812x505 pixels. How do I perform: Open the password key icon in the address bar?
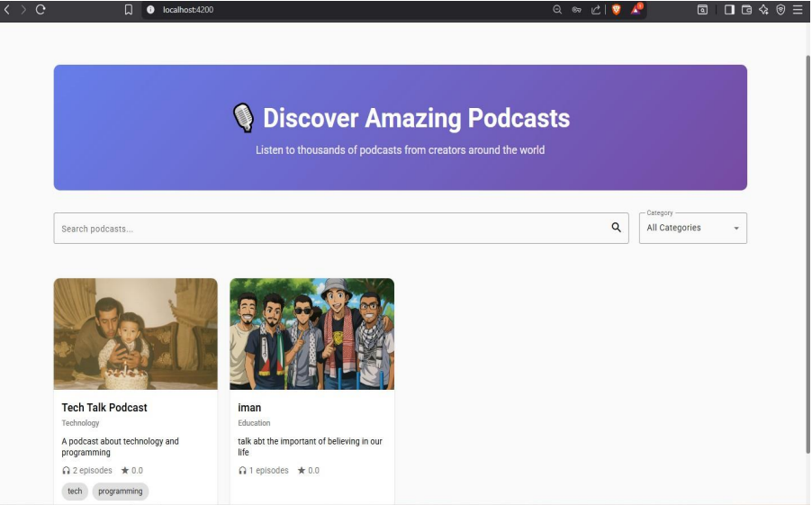(576, 9)
